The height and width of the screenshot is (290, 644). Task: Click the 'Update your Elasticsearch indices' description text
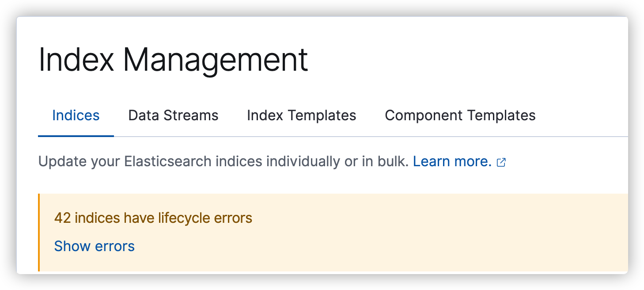click(x=223, y=161)
